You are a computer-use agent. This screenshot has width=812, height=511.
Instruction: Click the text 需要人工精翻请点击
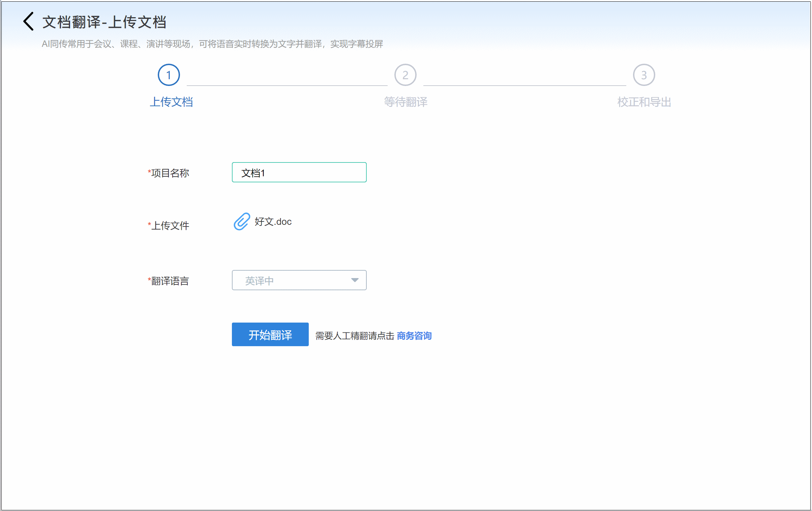(x=354, y=336)
